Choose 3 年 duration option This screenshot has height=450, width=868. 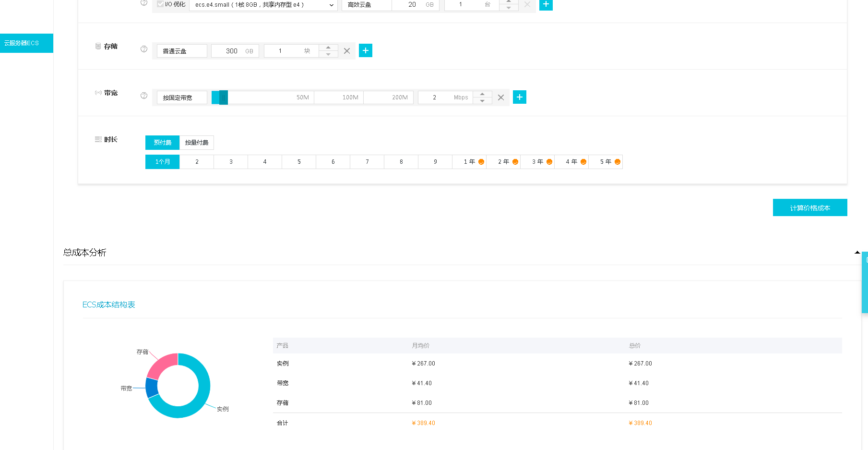tap(537, 162)
